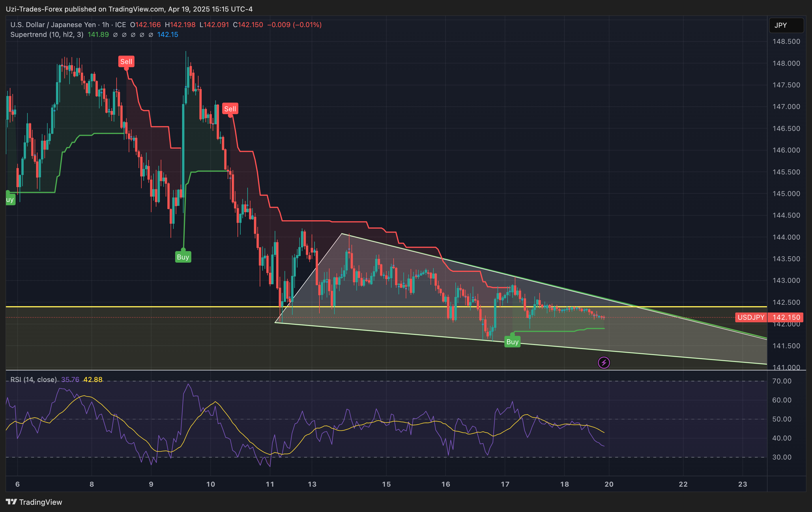Screen dimensions: 812x512
Task: Click the date label 6 on time axis
Action: pos(18,484)
